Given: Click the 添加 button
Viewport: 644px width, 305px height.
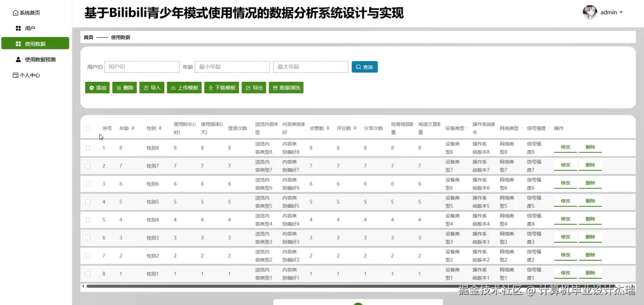Looking at the screenshot, I should (x=98, y=88).
